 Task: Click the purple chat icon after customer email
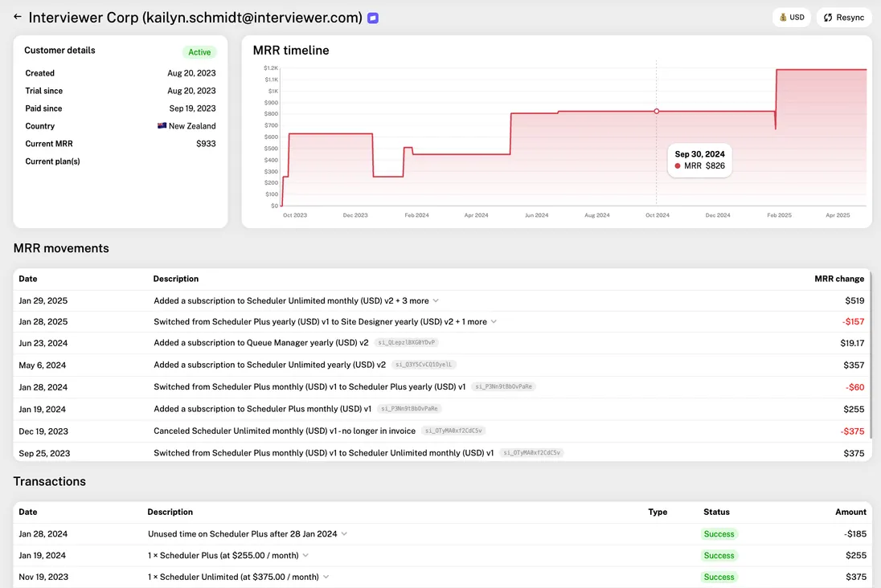click(x=373, y=18)
